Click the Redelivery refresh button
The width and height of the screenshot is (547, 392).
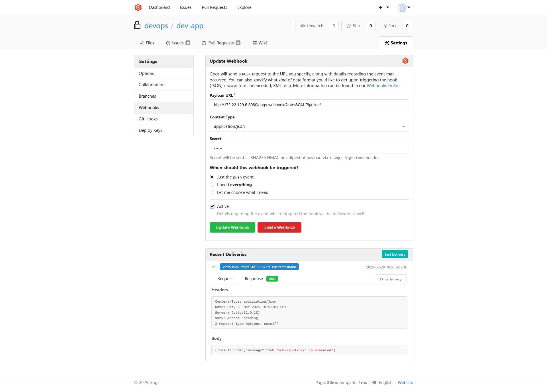391,279
